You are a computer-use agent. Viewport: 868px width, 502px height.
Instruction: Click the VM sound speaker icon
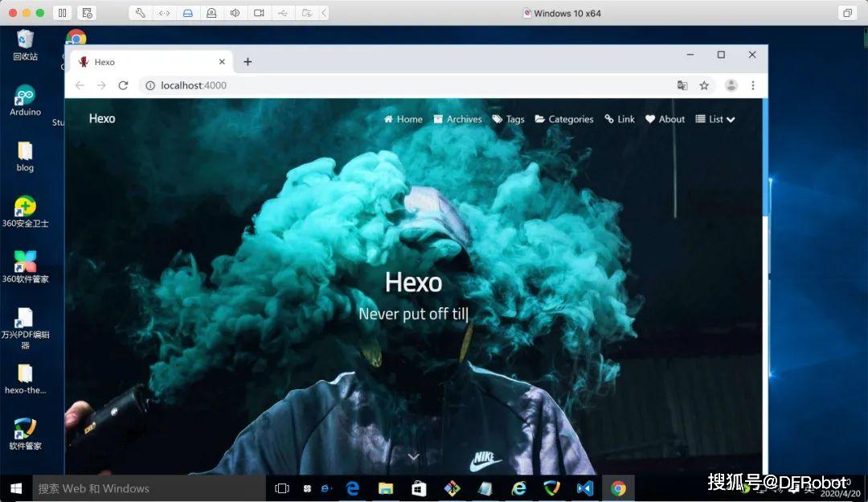(x=235, y=13)
